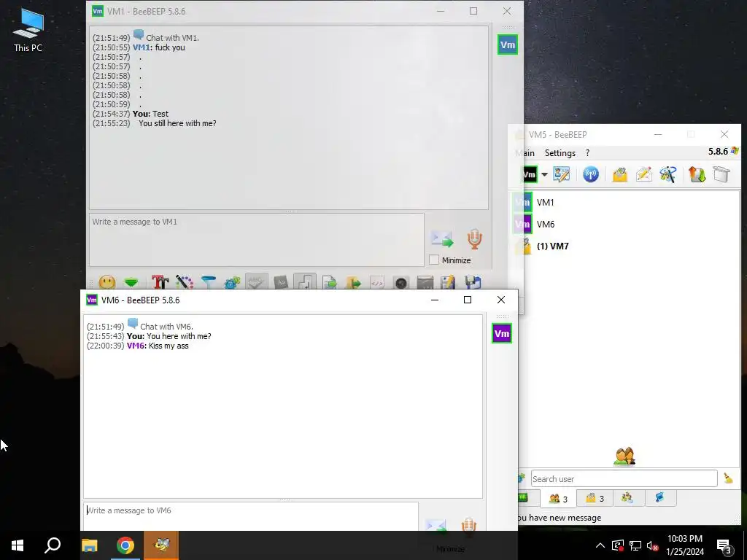Open File Explorer from taskbar

click(89, 545)
